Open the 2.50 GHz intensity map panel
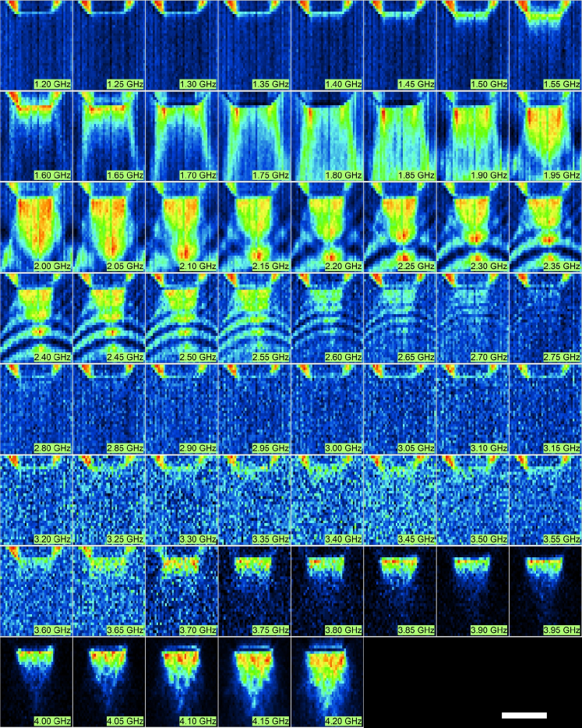 (182, 317)
